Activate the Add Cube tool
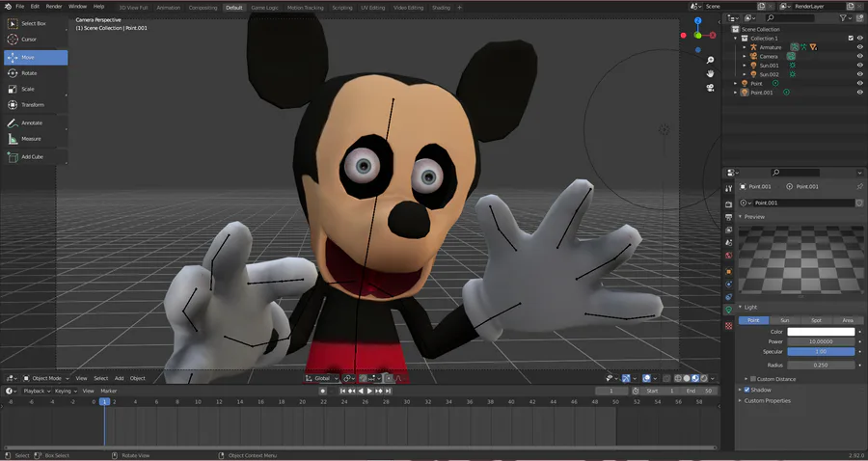 pyautogui.click(x=36, y=157)
